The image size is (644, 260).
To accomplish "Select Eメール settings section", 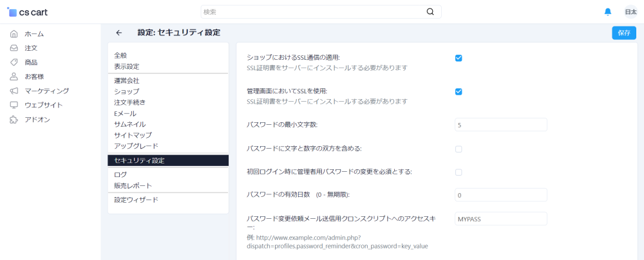I will (x=126, y=113).
